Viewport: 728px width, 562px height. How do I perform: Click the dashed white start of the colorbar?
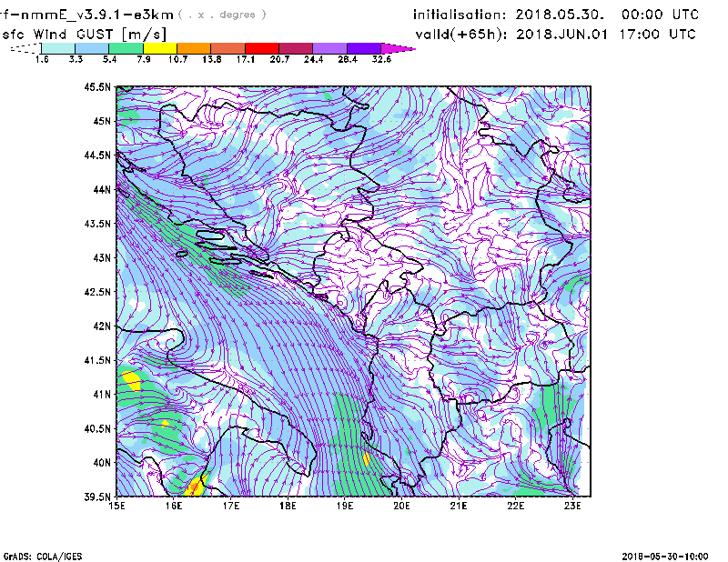click(25, 48)
